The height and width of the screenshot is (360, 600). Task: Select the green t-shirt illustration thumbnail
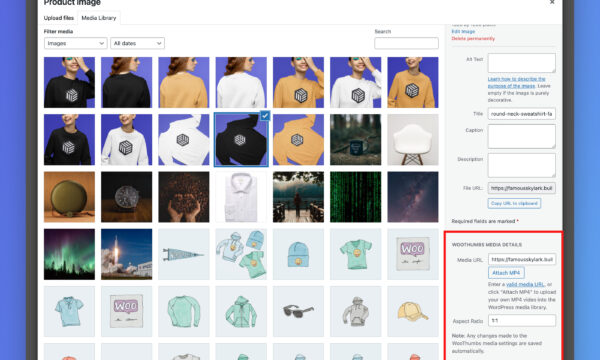click(355, 254)
